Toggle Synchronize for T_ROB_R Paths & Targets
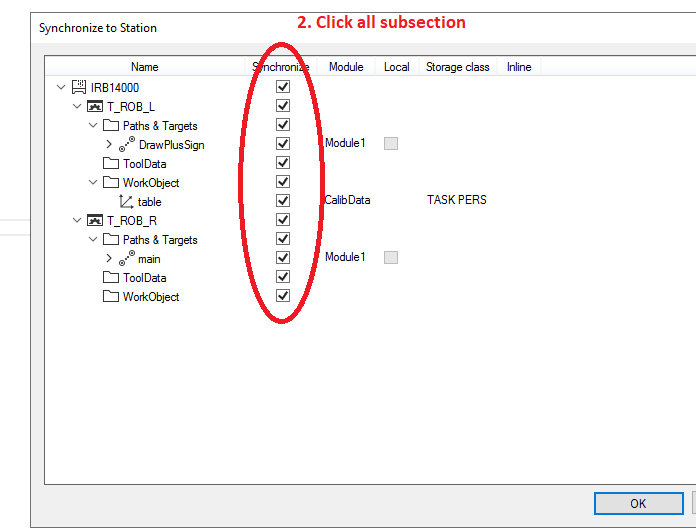The height and width of the screenshot is (531, 696). pos(283,238)
